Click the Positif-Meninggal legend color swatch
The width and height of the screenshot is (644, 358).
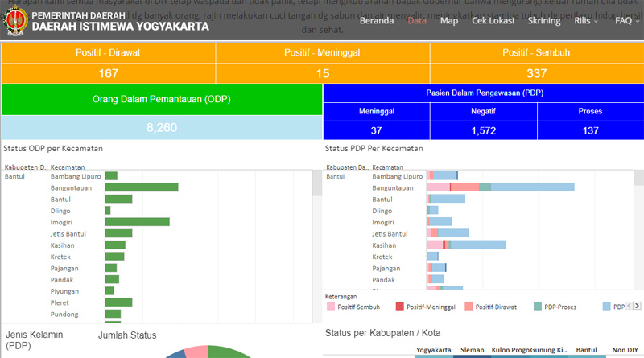(399, 307)
